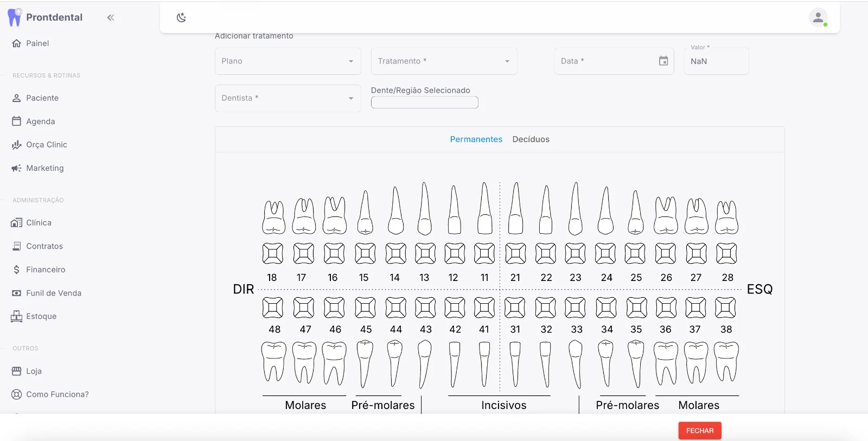Click surface diagram above tooth 28

pyautogui.click(x=726, y=253)
